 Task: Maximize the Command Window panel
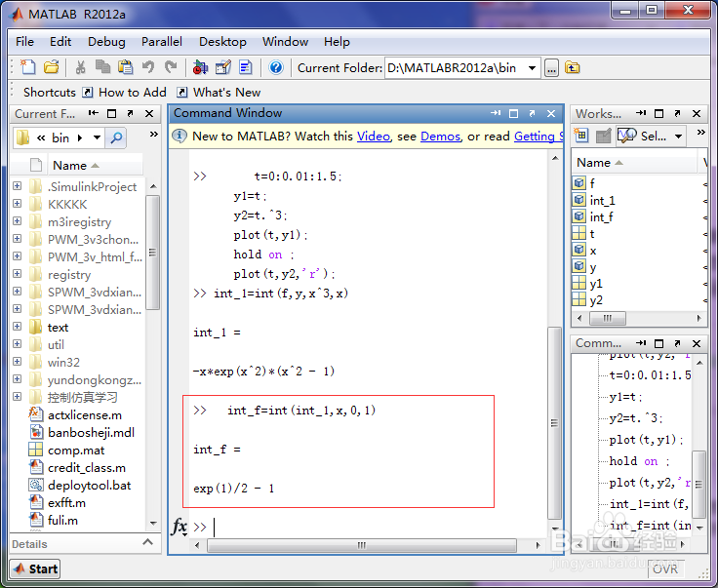click(513, 113)
